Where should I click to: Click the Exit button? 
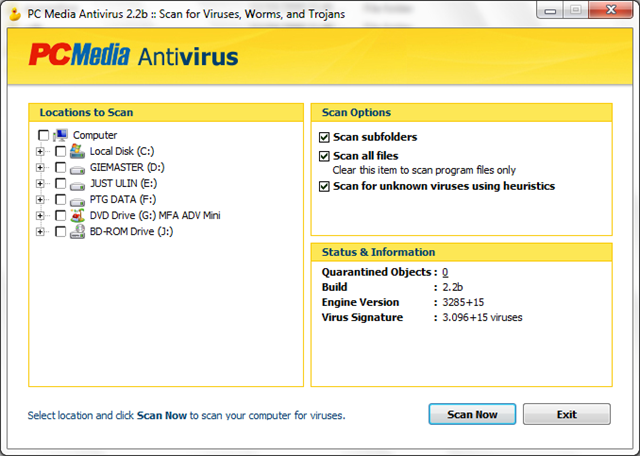pyautogui.click(x=566, y=414)
